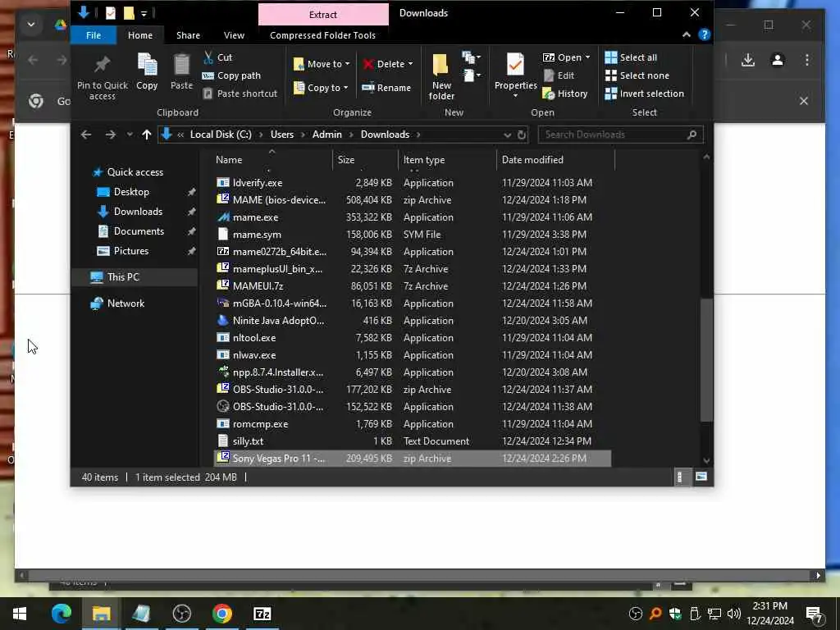This screenshot has width=840, height=630.
Task: Open the New item dropdown icon
Action: (x=472, y=57)
